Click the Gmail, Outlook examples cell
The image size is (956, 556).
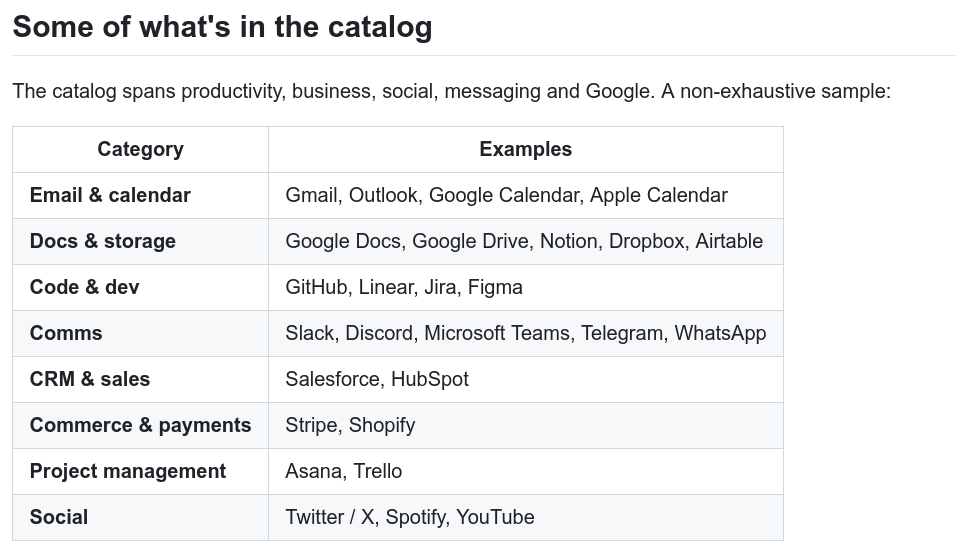[526, 196]
